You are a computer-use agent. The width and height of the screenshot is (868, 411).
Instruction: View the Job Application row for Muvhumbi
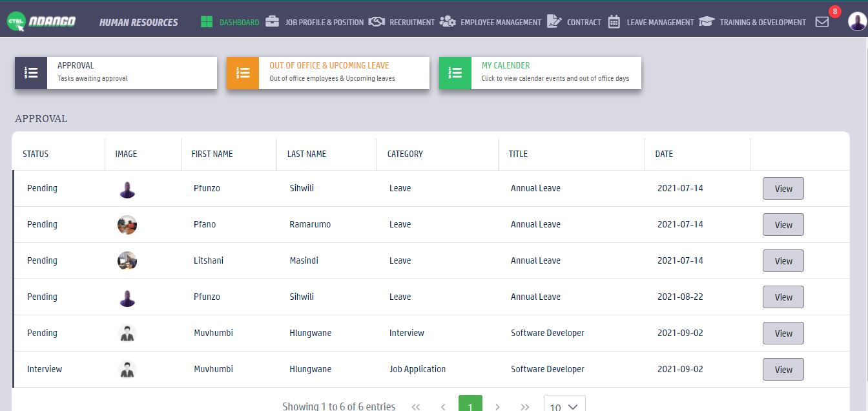[x=783, y=370]
